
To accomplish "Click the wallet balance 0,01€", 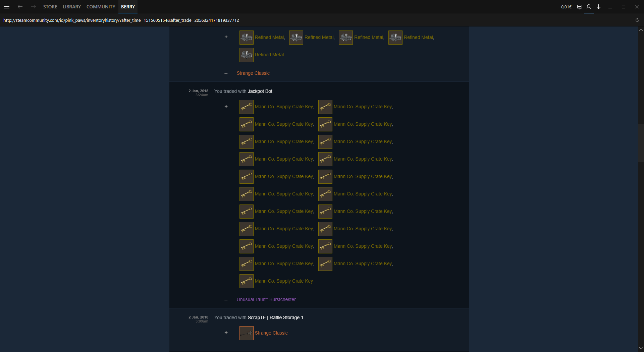I will [566, 7].
